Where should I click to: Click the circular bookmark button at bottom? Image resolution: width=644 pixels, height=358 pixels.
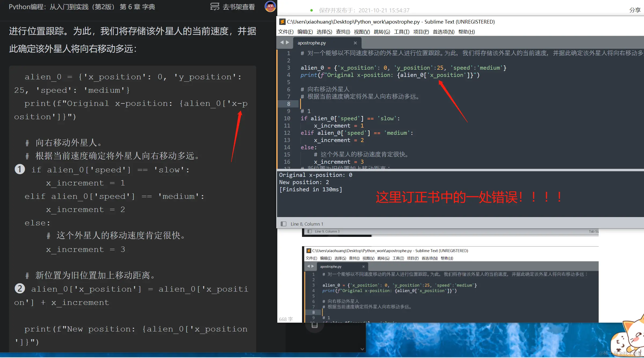[315, 325]
